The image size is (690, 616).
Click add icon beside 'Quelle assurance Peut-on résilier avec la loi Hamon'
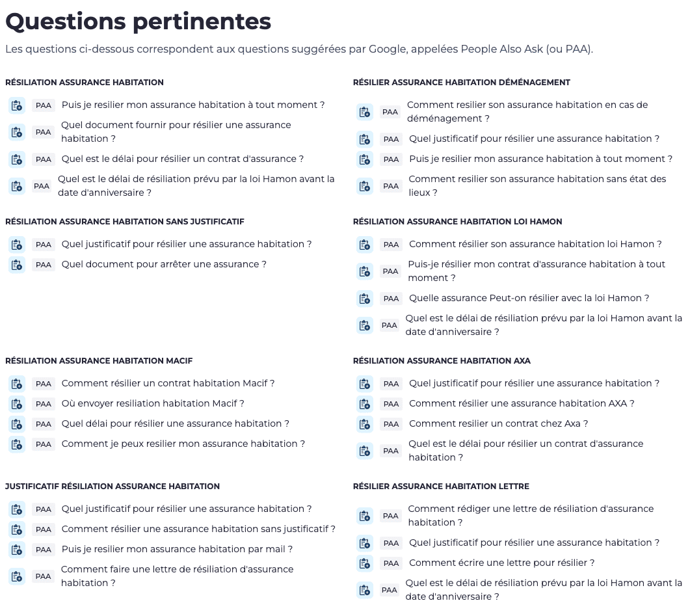click(365, 299)
